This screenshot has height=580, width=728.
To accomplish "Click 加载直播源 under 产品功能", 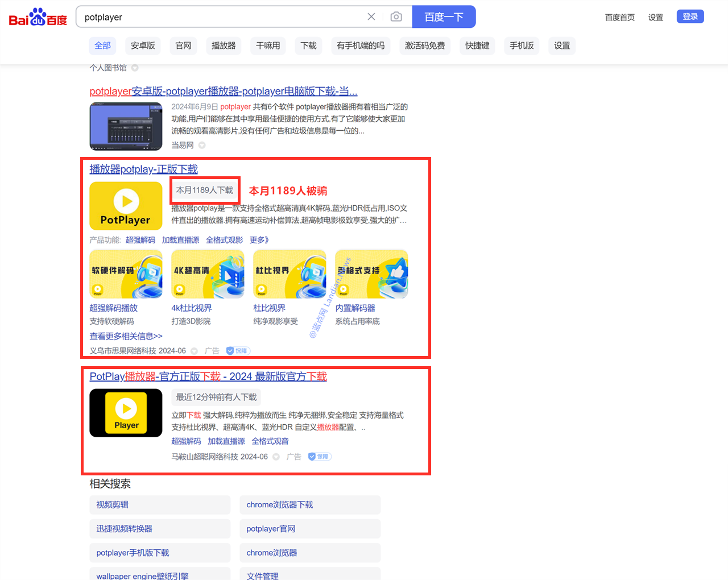I will (180, 240).
